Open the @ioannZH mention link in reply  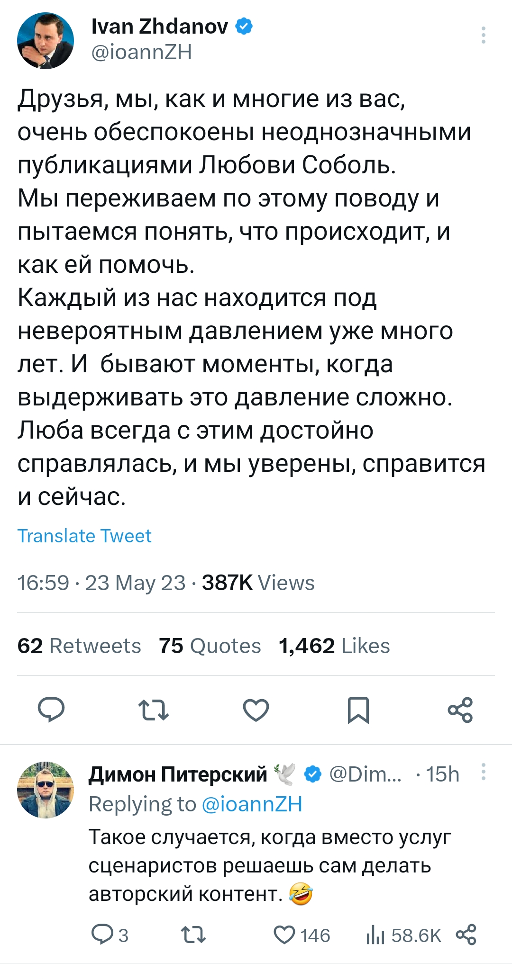click(252, 804)
